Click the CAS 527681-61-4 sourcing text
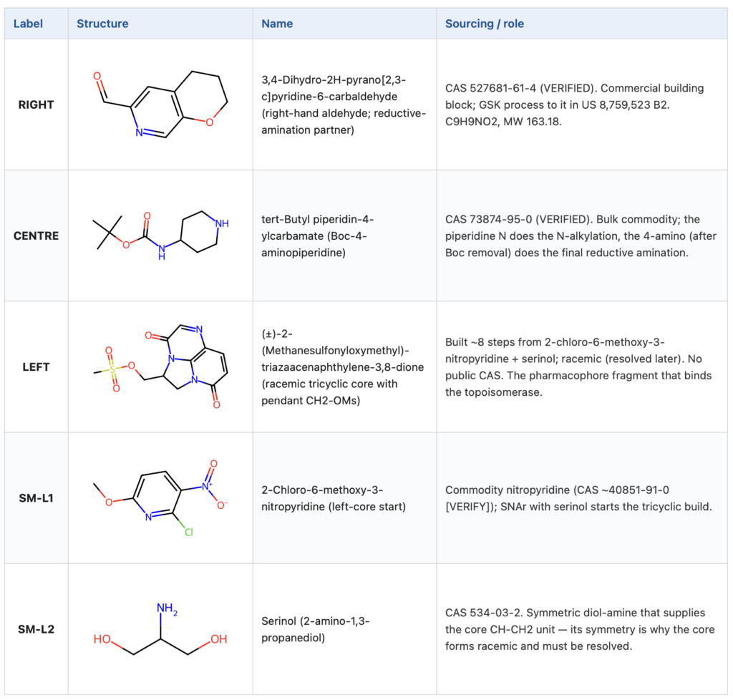Screen dimensions: 733x700 575,104
